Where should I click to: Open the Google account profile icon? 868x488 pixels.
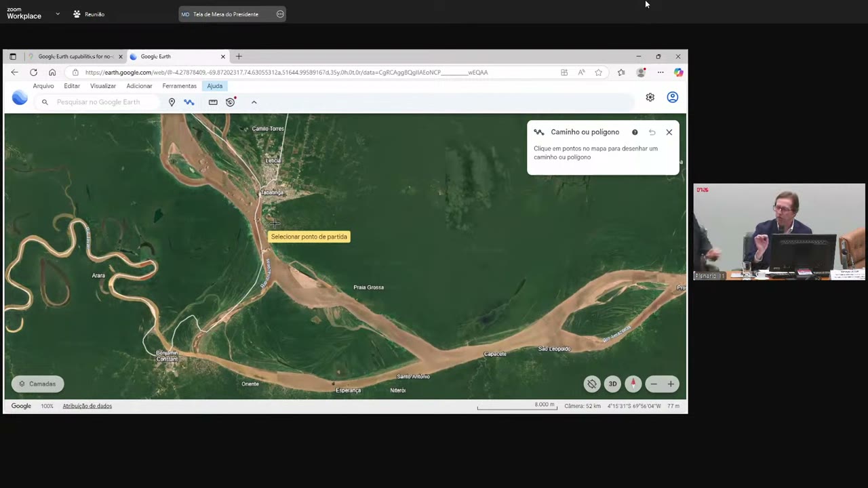673,98
